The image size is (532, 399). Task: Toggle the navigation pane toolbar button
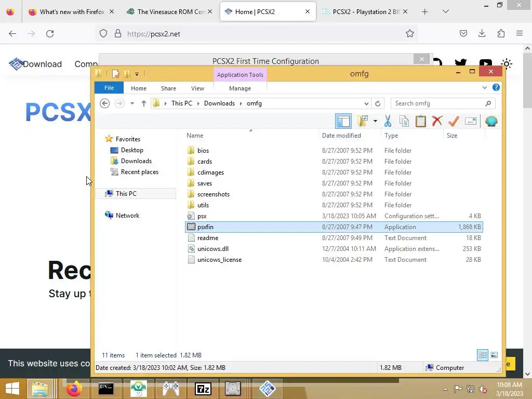point(343,121)
